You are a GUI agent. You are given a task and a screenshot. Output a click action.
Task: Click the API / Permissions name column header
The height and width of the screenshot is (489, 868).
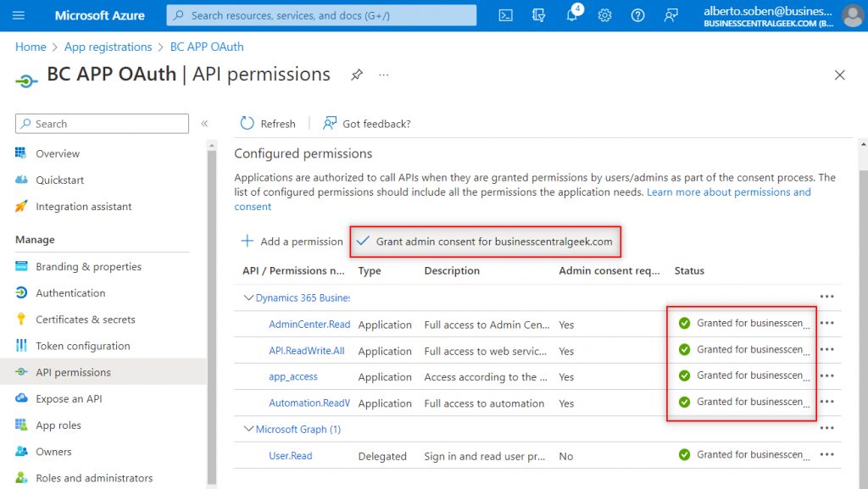[293, 270]
